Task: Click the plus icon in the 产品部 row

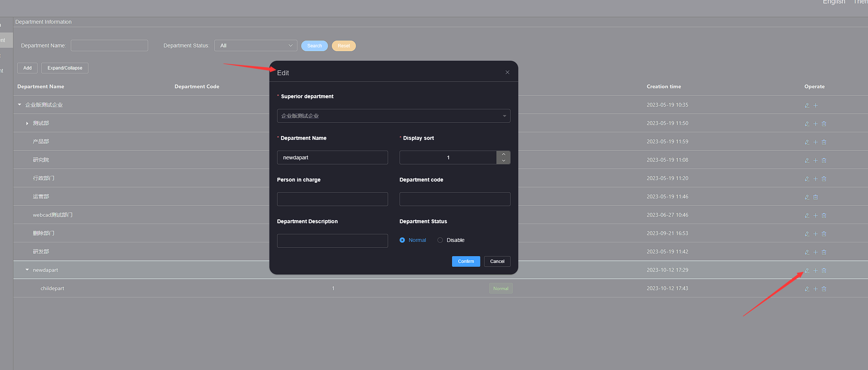Action: point(816,142)
